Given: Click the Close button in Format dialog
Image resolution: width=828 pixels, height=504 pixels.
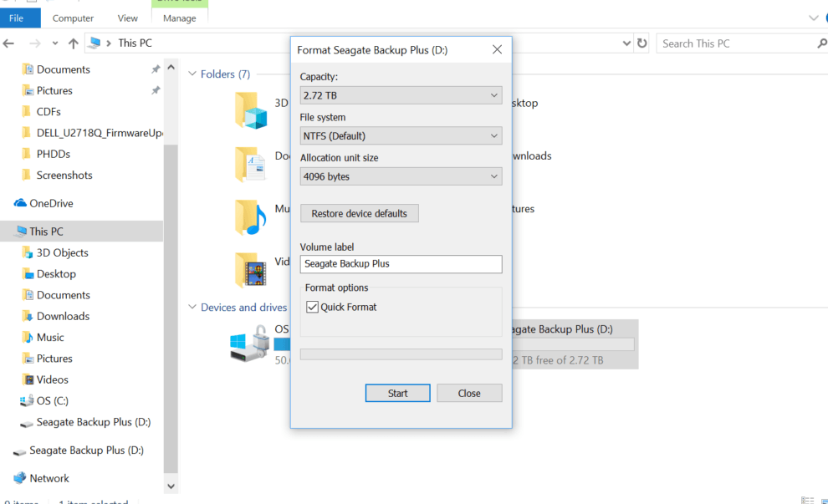Looking at the screenshot, I should click(x=469, y=393).
